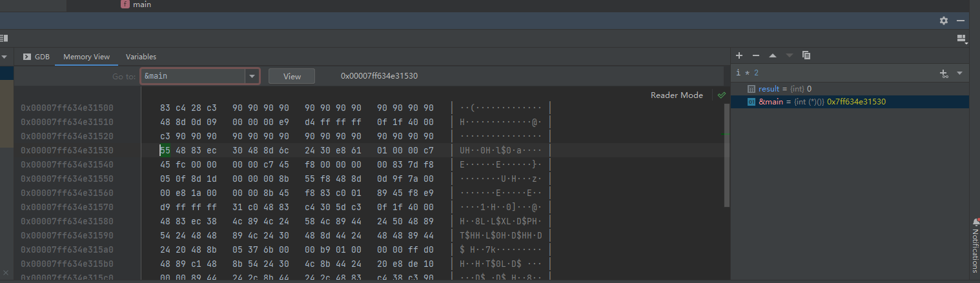980x283 pixels.
Task: Click memory row address 0x00007ff634e31560
Action: click(67, 193)
